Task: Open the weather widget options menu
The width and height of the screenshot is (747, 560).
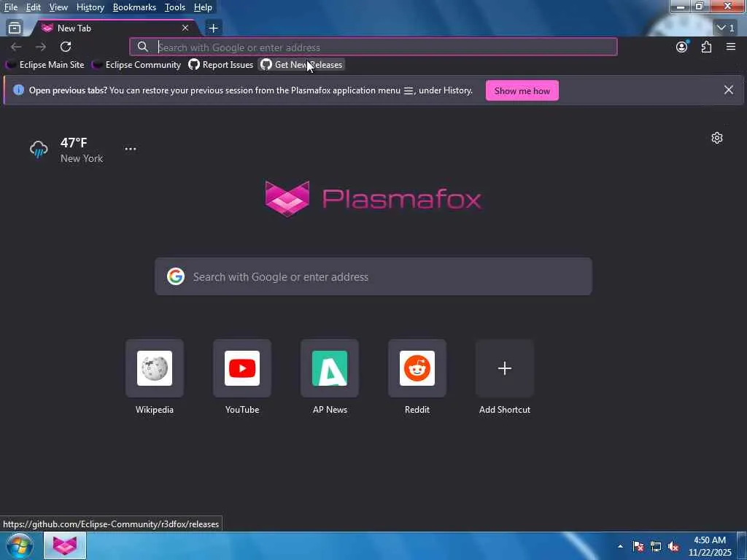Action: click(131, 149)
